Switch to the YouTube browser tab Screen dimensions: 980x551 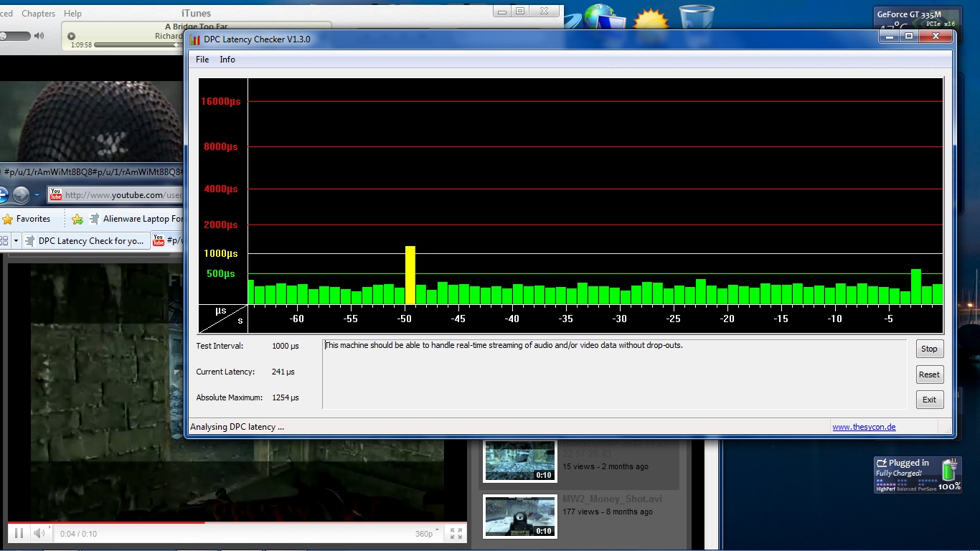(x=167, y=241)
